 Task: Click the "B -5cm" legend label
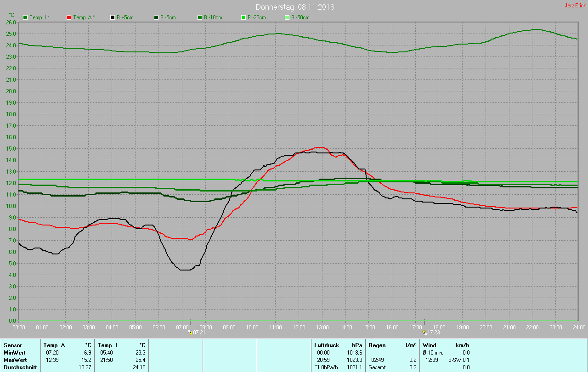coord(168,17)
